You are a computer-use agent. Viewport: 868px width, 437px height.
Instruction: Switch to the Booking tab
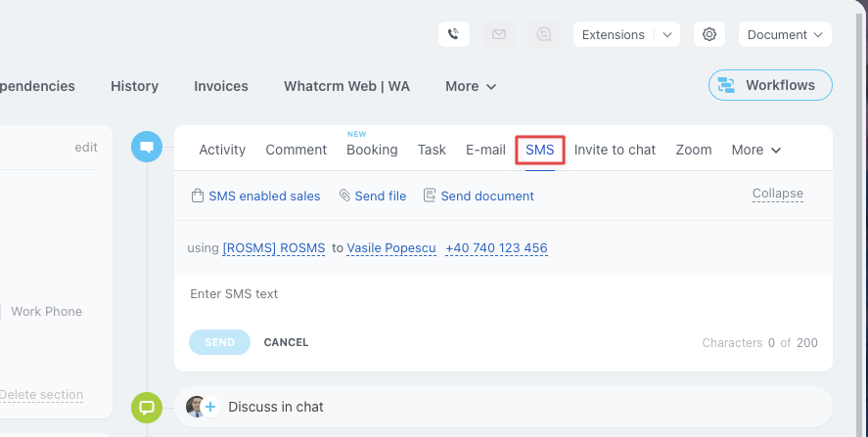tap(372, 150)
